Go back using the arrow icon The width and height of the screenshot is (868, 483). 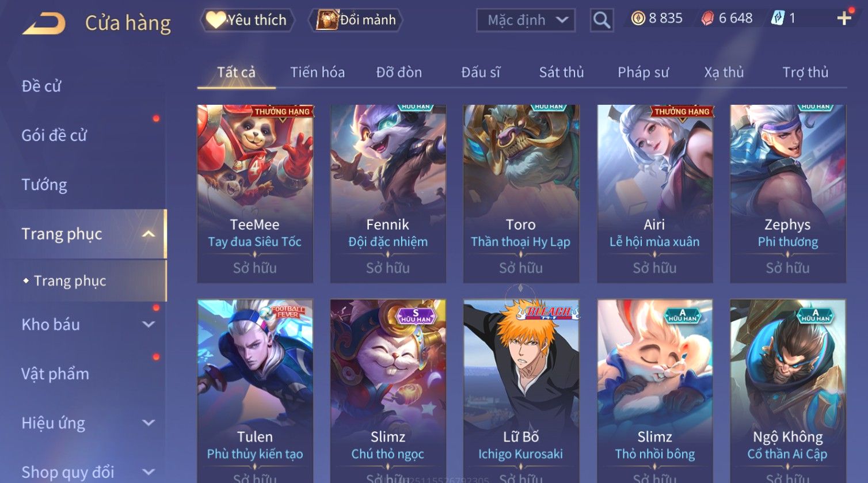pyautogui.click(x=44, y=23)
